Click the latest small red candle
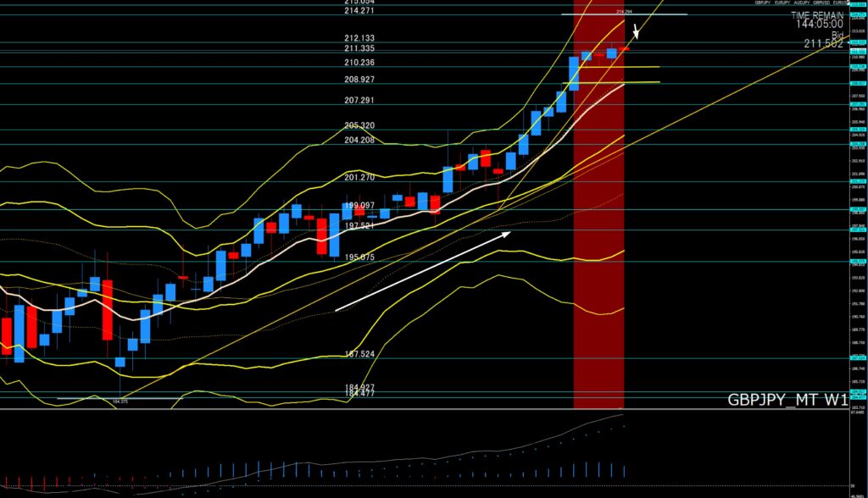 624,50
